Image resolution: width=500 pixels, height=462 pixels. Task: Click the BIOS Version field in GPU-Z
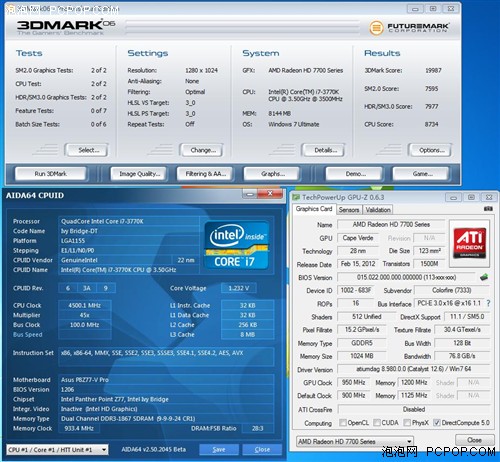[x=406, y=277]
